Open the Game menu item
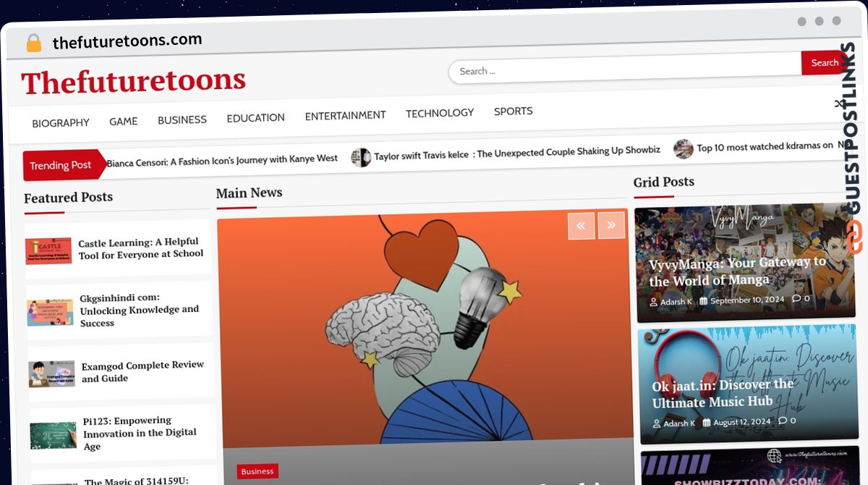The width and height of the screenshot is (868, 485). coord(124,122)
